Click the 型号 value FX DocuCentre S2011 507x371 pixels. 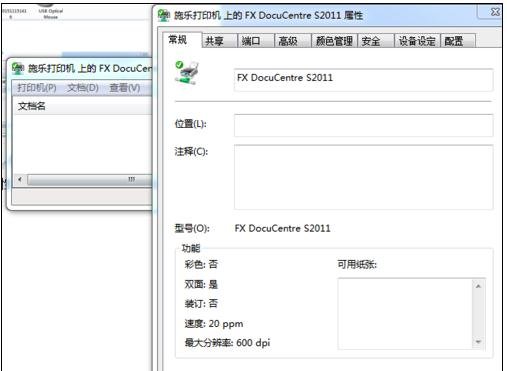282,229
